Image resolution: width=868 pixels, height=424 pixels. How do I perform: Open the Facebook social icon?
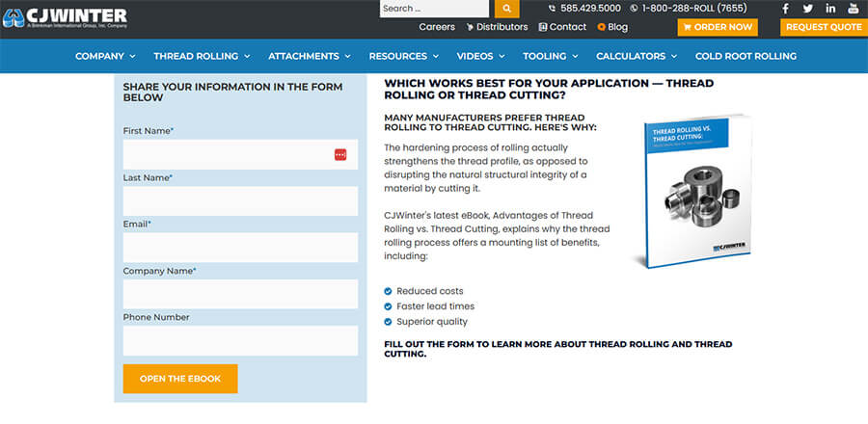click(x=785, y=9)
